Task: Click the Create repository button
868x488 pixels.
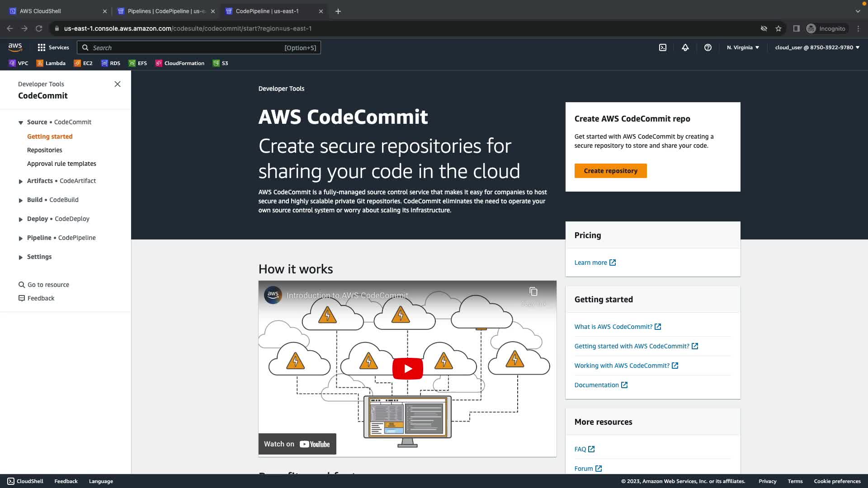Action: coord(610,171)
